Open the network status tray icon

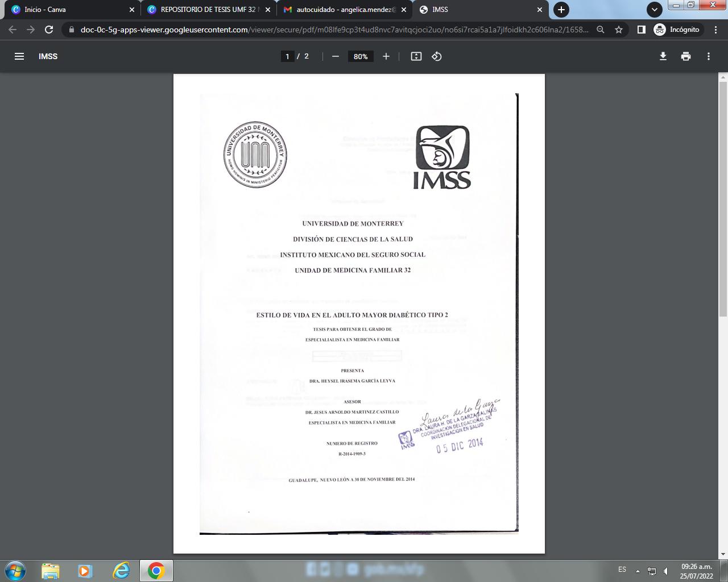(x=652, y=571)
